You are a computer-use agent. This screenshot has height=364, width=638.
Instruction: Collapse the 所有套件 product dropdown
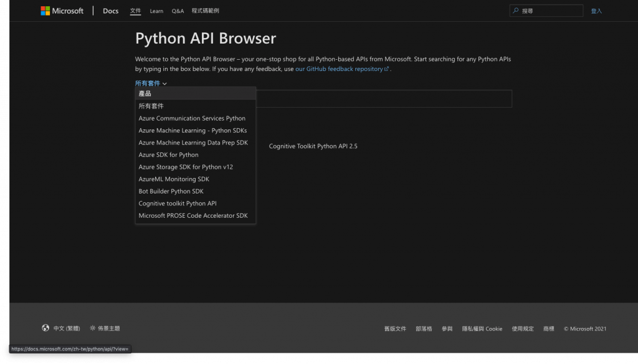click(151, 83)
